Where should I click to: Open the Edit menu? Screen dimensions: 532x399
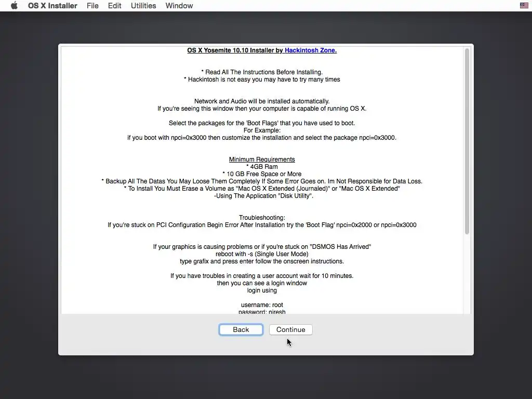click(x=115, y=6)
